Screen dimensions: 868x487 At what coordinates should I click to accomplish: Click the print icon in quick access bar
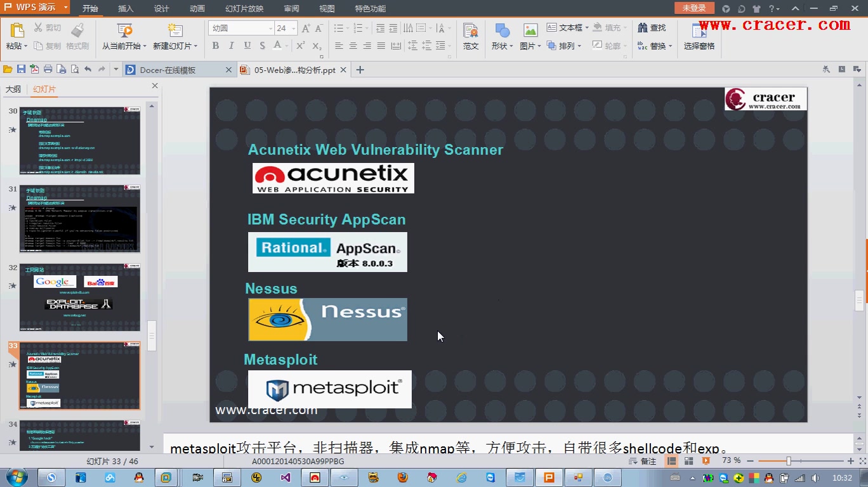pos(48,70)
